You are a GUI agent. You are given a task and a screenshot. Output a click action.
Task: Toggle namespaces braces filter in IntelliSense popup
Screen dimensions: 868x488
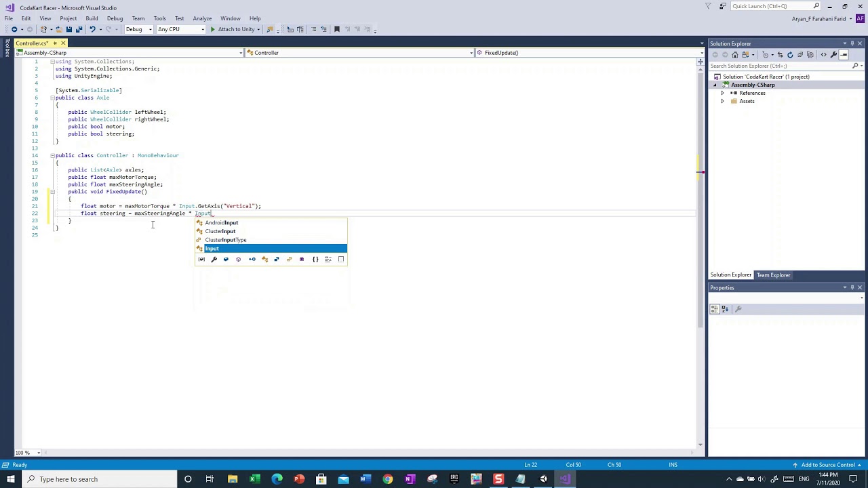point(315,259)
